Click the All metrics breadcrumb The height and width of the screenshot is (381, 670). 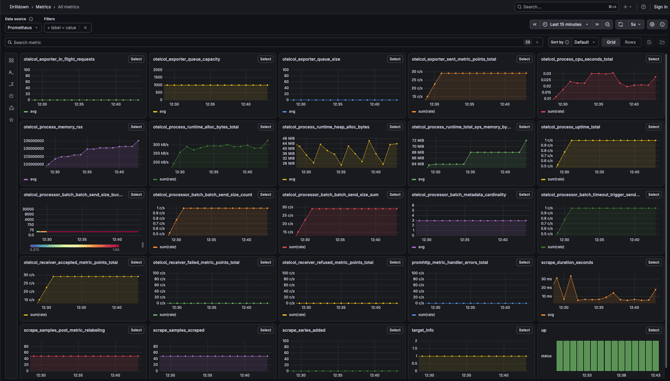tap(68, 7)
